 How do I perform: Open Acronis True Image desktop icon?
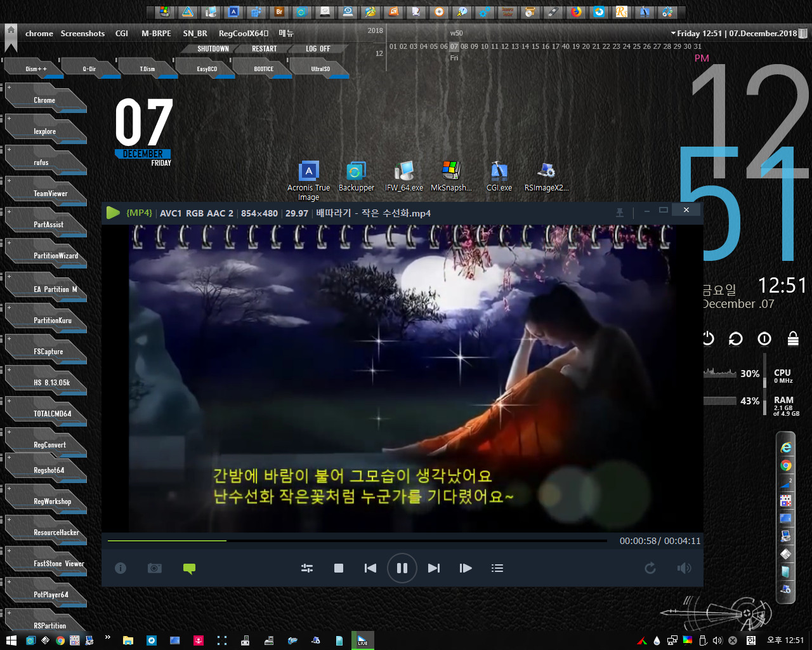tap(308, 180)
